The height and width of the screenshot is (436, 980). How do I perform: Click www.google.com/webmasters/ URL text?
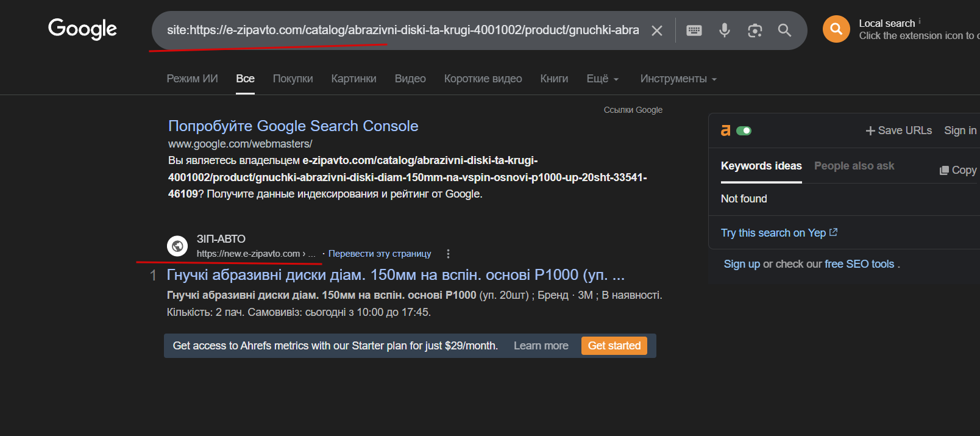pos(240,144)
